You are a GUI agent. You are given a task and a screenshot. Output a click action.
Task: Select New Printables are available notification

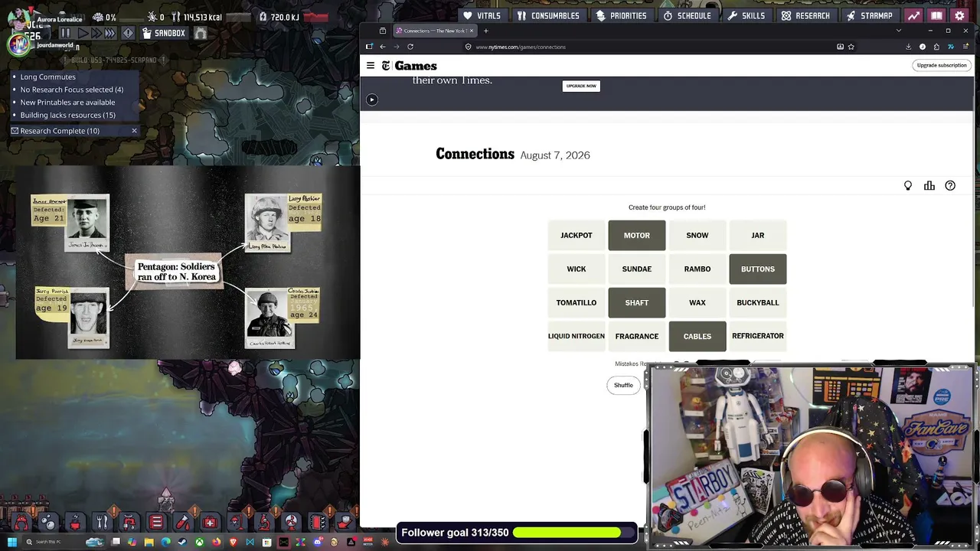[67, 103]
